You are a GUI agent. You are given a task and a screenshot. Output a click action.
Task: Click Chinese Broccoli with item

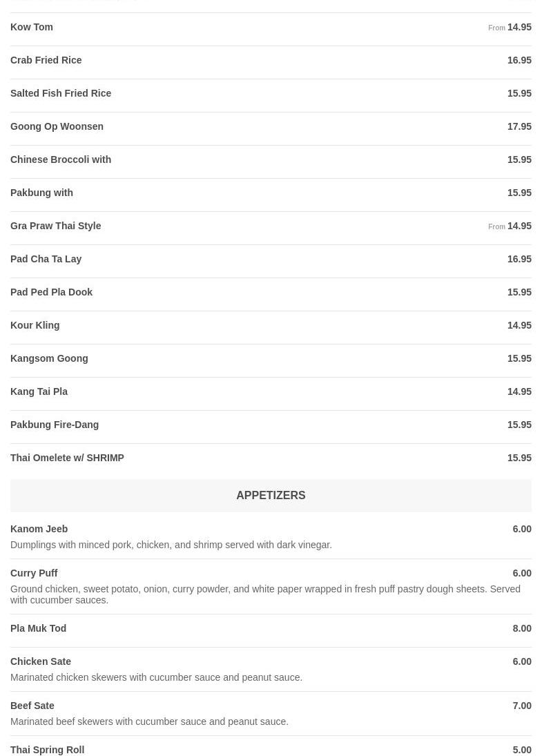(x=61, y=159)
